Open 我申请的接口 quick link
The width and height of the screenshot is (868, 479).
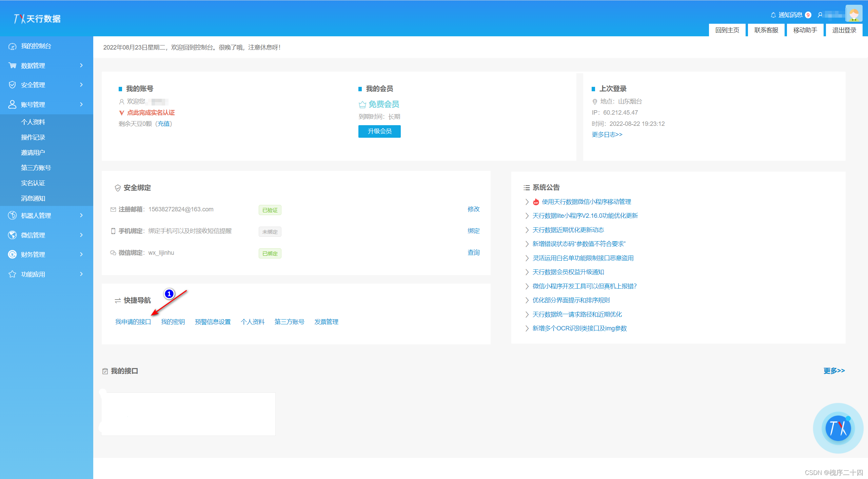click(x=133, y=322)
